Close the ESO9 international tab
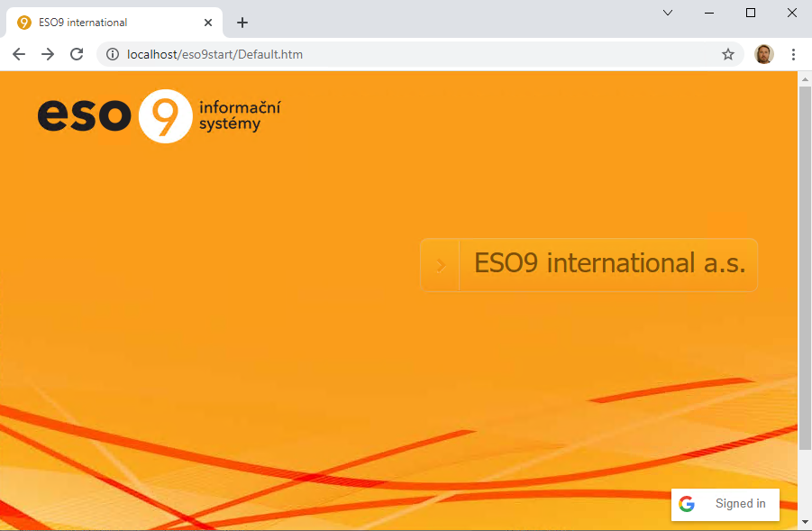The image size is (812, 531). [x=208, y=23]
